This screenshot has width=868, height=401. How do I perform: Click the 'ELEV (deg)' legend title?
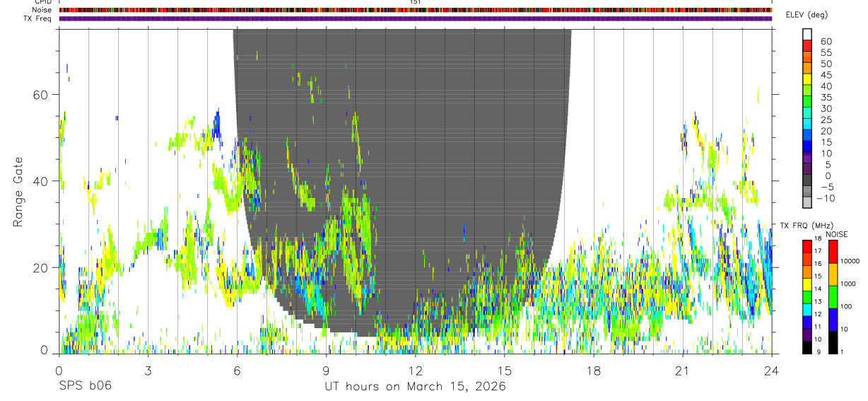(807, 15)
